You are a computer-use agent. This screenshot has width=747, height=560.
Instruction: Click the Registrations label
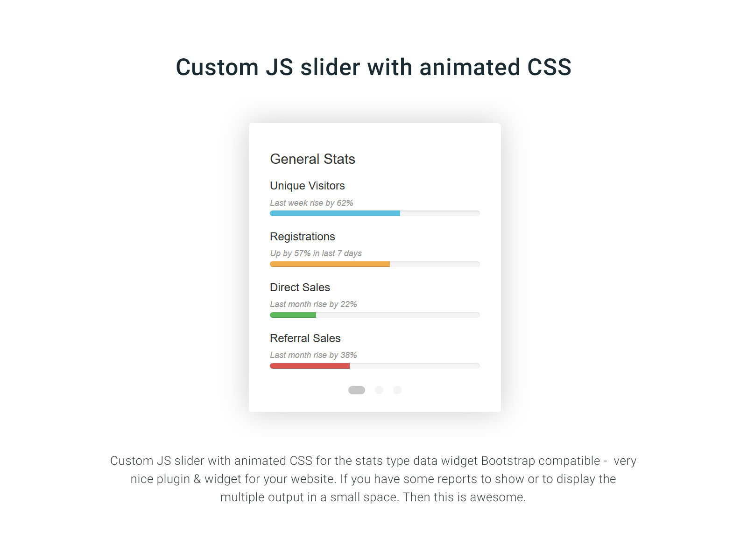click(x=303, y=237)
